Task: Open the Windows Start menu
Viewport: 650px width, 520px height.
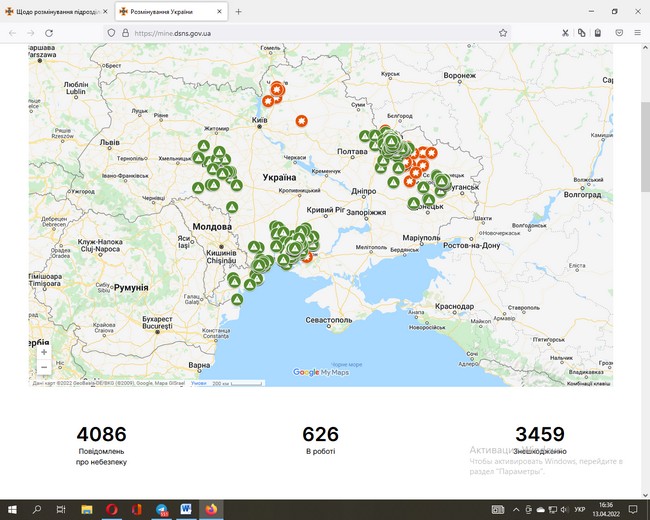Action: (12, 509)
